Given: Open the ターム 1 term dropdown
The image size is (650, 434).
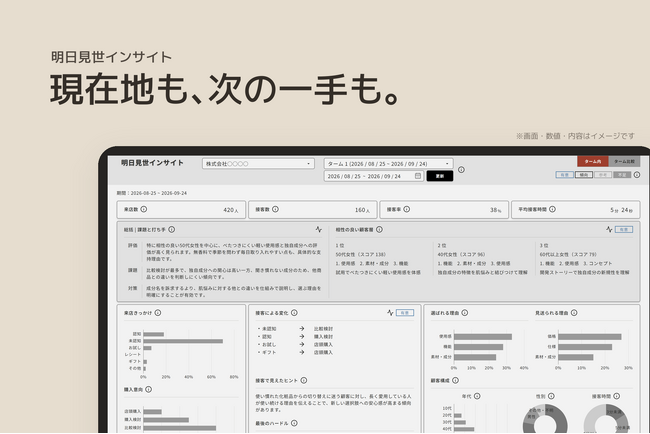Looking at the screenshot, I should tap(388, 164).
